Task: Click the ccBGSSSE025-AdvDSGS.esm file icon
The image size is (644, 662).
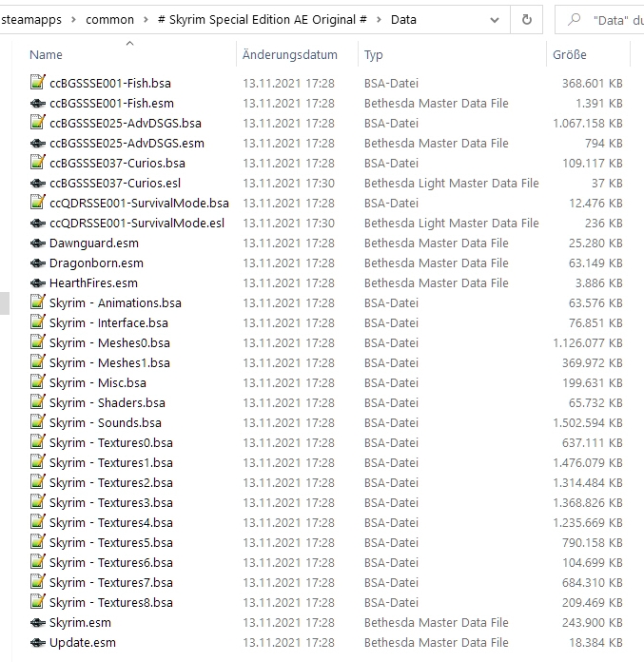Action: (x=38, y=143)
